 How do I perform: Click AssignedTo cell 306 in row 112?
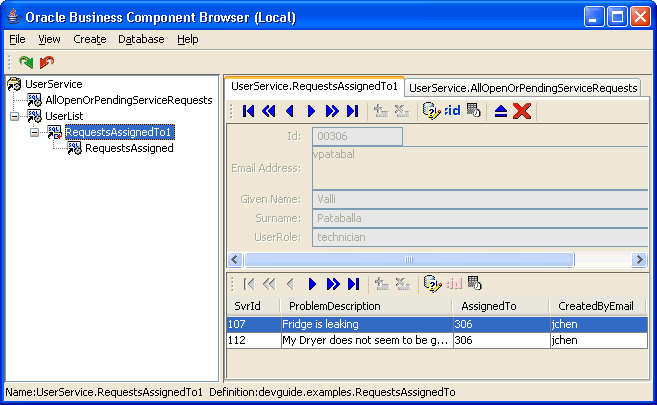502,340
